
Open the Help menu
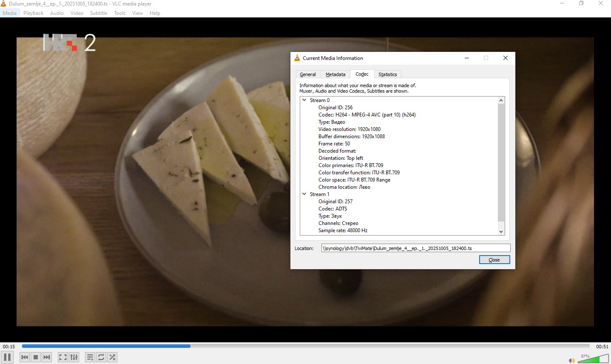pyautogui.click(x=155, y=13)
